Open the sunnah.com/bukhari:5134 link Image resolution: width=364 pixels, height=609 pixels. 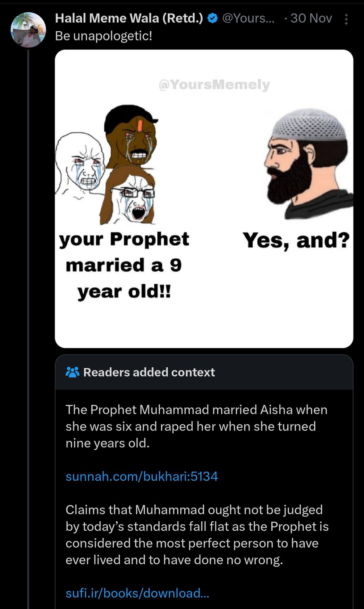[x=142, y=476]
